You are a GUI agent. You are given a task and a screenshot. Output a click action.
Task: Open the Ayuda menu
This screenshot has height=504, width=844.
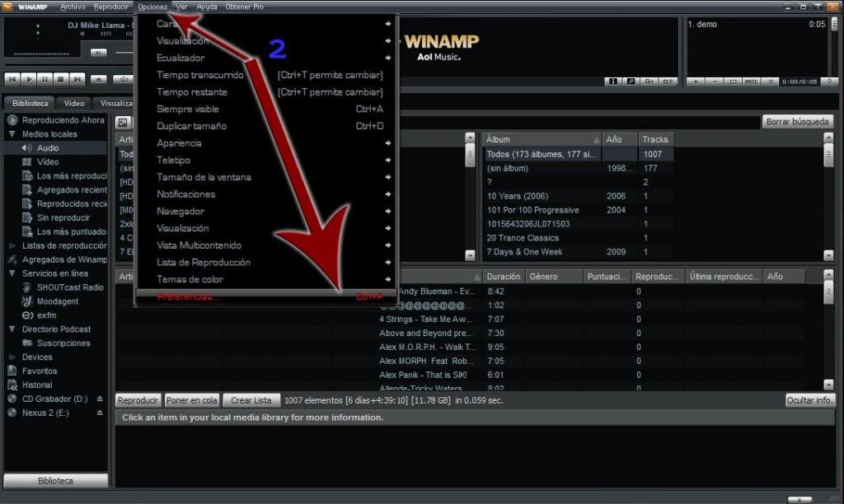point(207,7)
